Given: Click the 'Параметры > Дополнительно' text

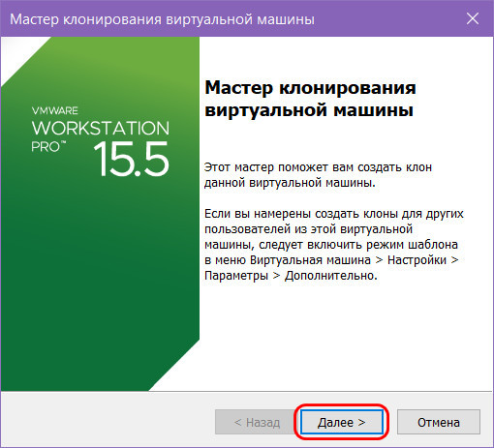Looking at the screenshot, I should 291,276.
